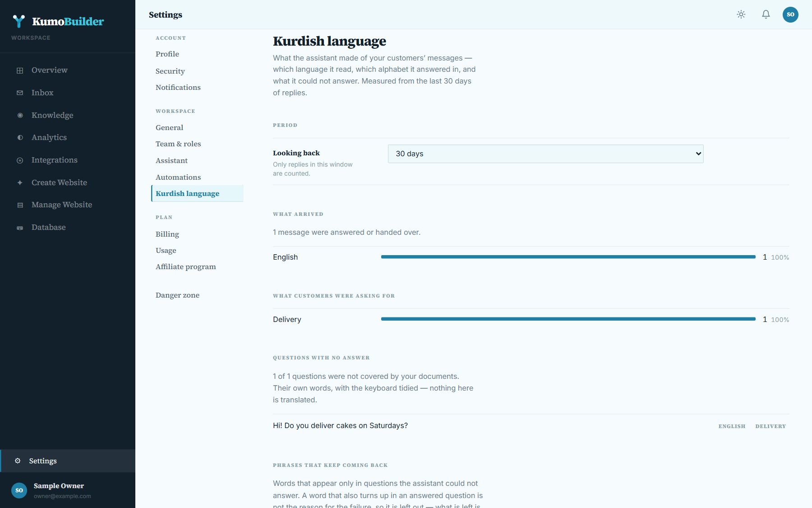Click the ENGLISH tag on the question row
The width and height of the screenshot is (812, 508).
pos(732,426)
